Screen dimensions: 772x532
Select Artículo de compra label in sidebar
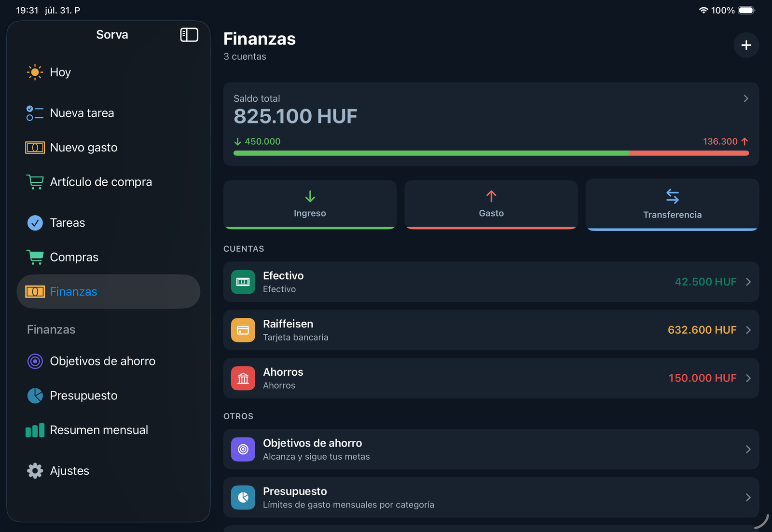101,182
